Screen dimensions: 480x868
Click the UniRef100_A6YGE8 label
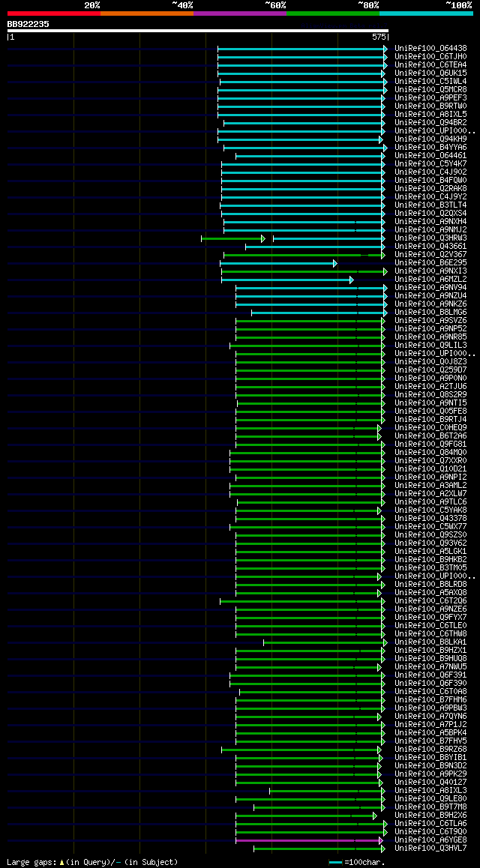pyautogui.click(x=430, y=840)
